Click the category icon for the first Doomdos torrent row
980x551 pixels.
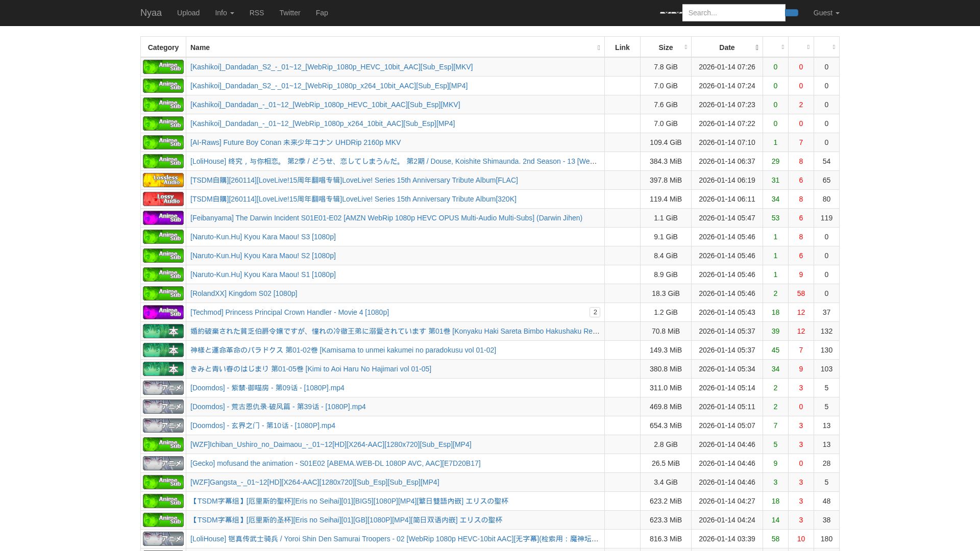(x=163, y=388)
